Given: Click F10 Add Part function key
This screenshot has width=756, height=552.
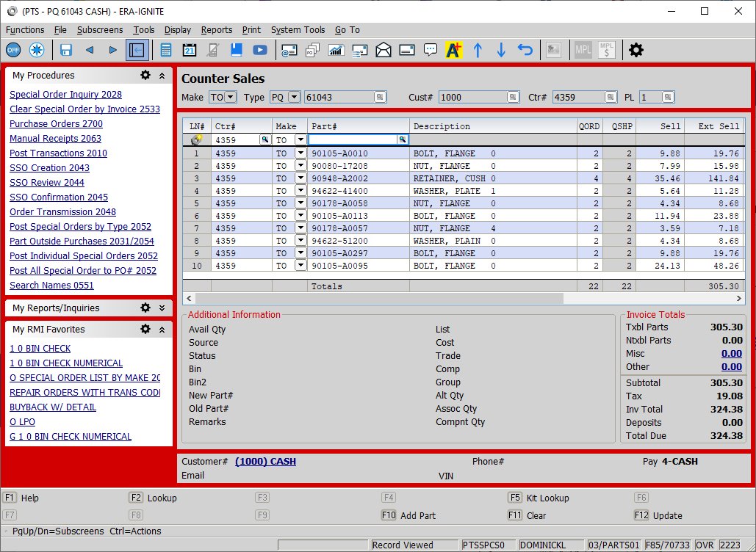Looking at the screenshot, I should tap(408, 515).
